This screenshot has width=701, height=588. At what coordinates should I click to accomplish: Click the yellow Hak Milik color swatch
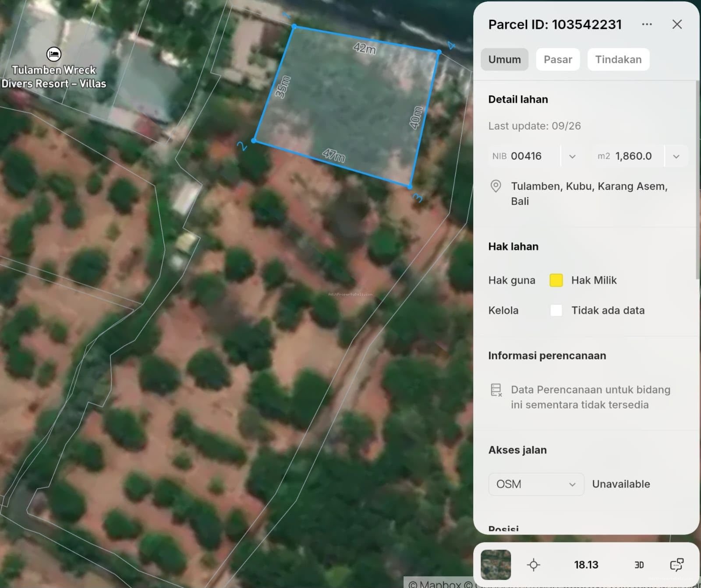556,280
